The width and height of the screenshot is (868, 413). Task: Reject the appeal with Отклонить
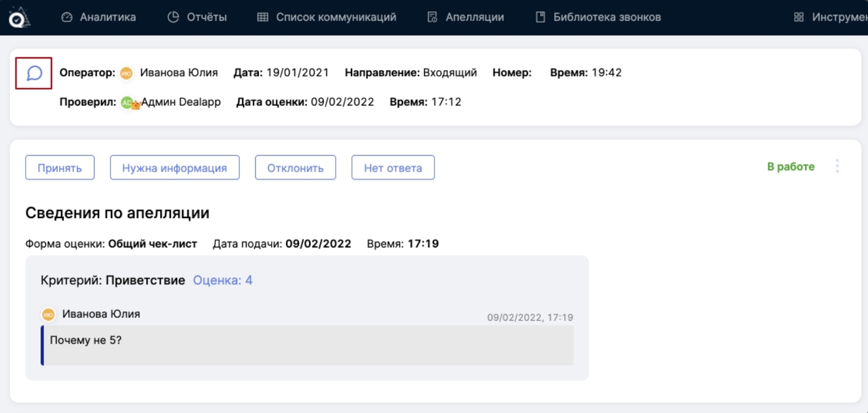pyautogui.click(x=295, y=168)
